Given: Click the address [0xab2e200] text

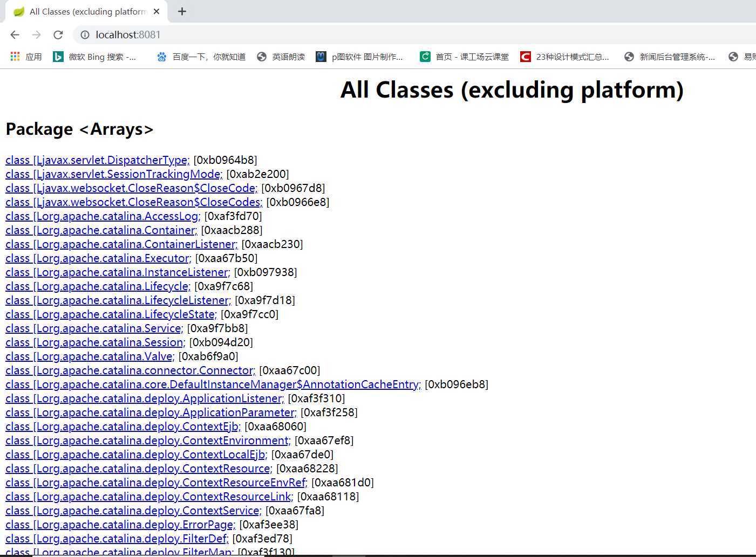Looking at the screenshot, I should [x=258, y=174].
